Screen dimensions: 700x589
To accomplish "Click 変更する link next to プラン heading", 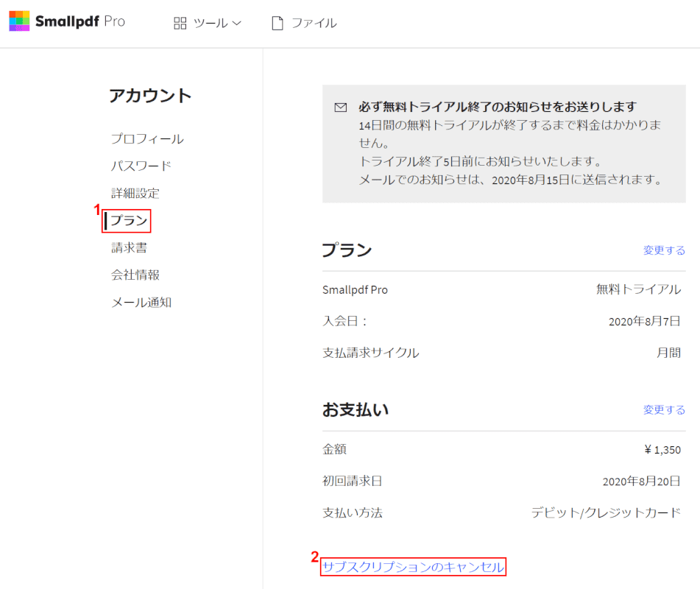I will pyautogui.click(x=664, y=250).
